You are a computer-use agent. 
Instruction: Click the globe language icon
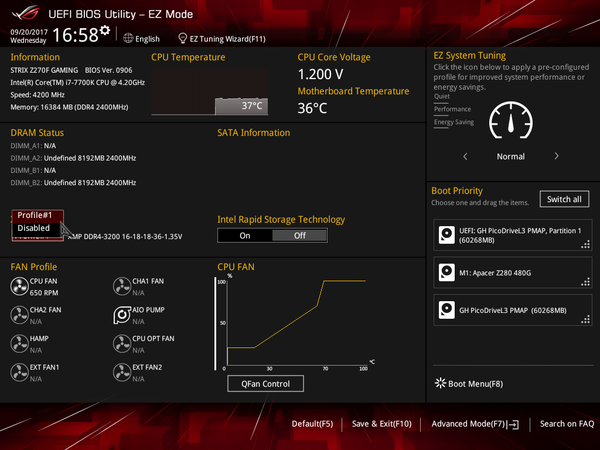pos(128,38)
